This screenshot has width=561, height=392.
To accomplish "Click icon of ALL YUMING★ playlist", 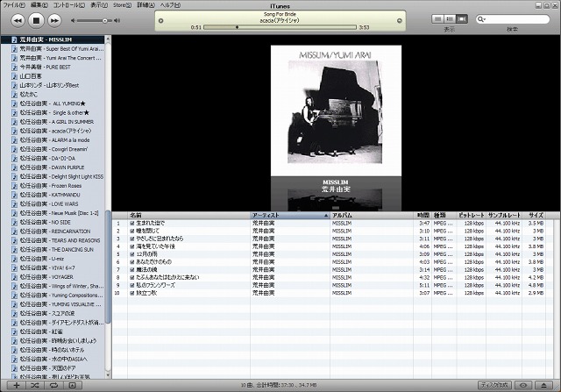I will point(14,103).
